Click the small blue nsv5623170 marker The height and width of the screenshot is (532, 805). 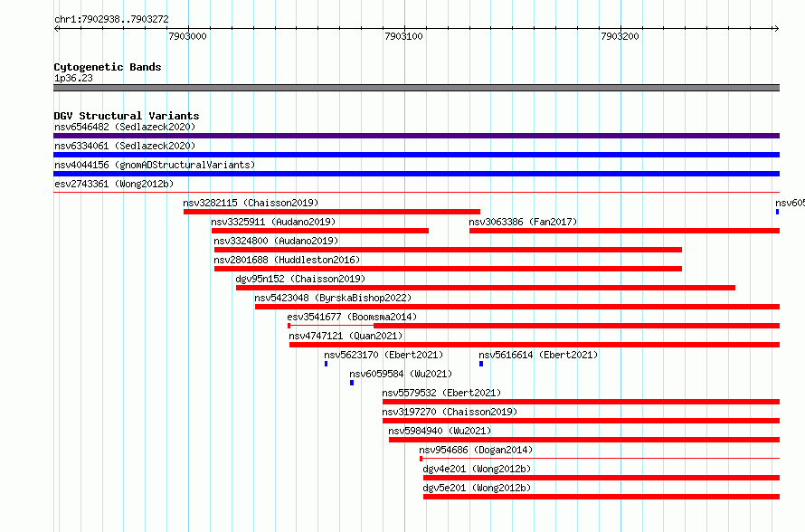326,364
